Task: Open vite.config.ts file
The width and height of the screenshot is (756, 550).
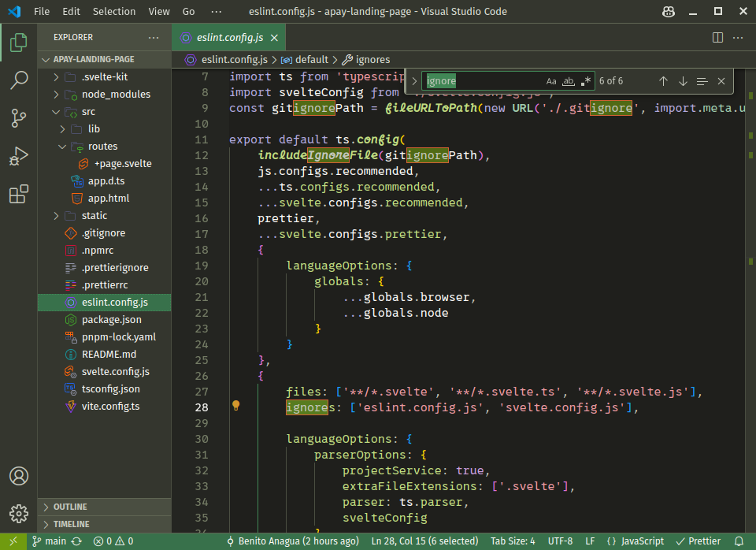Action: (104, 407)
